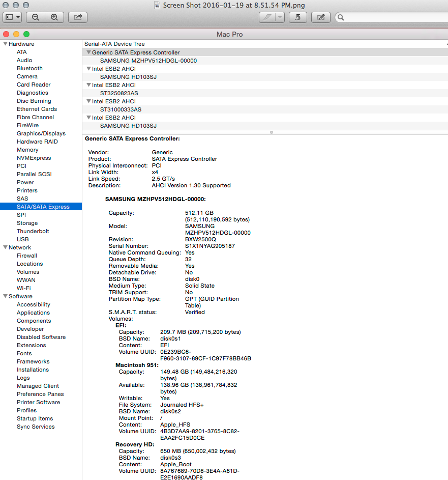
Task: Select Applications under Software
Action: pos(34,313)
